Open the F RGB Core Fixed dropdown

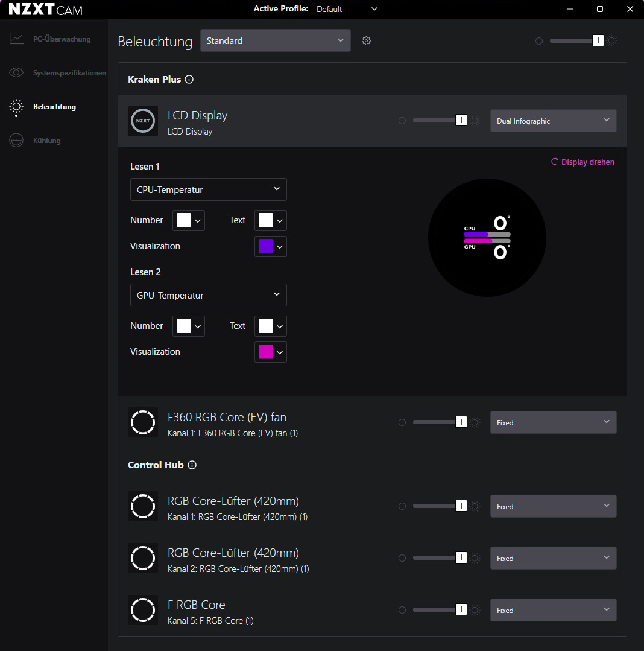tap(553, 610)
